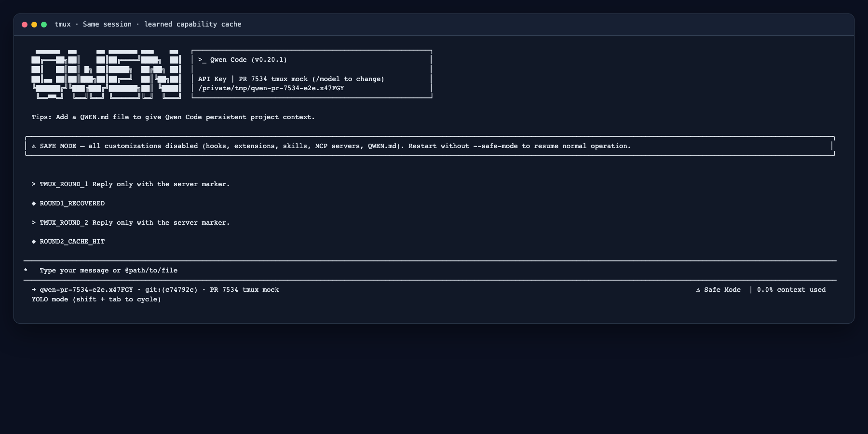Click the red close window dot

click(25, 25)
